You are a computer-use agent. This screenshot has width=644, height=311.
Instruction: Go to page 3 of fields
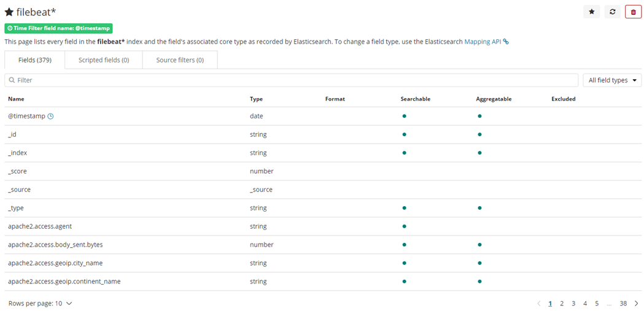(573, 304)
